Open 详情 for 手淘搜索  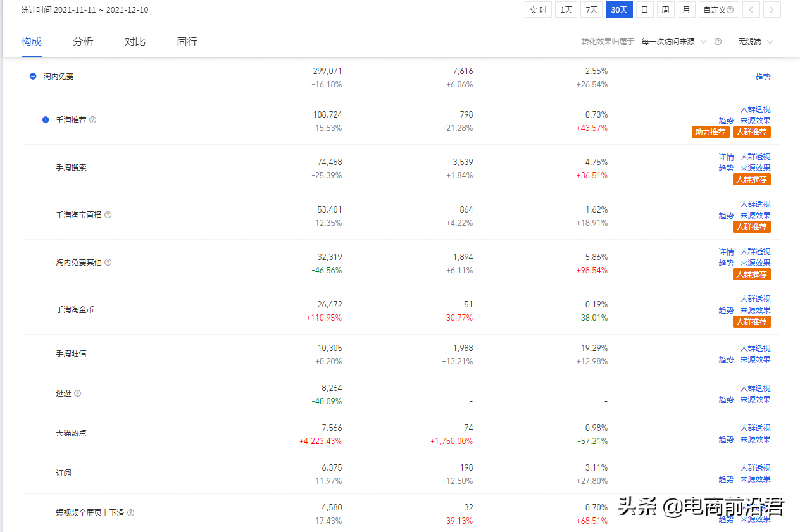[726, 157]
